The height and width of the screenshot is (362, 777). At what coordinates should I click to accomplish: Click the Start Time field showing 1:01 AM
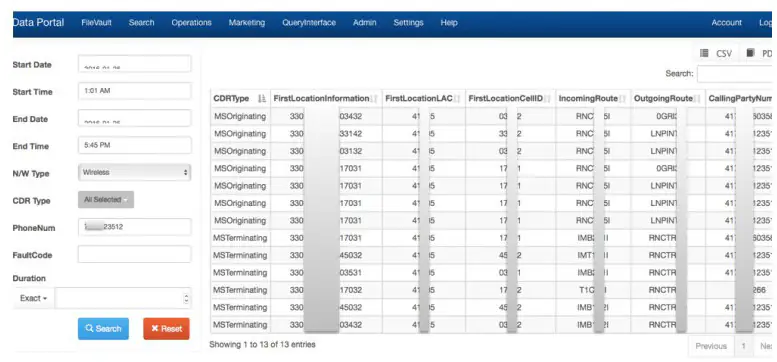point(134,91)
